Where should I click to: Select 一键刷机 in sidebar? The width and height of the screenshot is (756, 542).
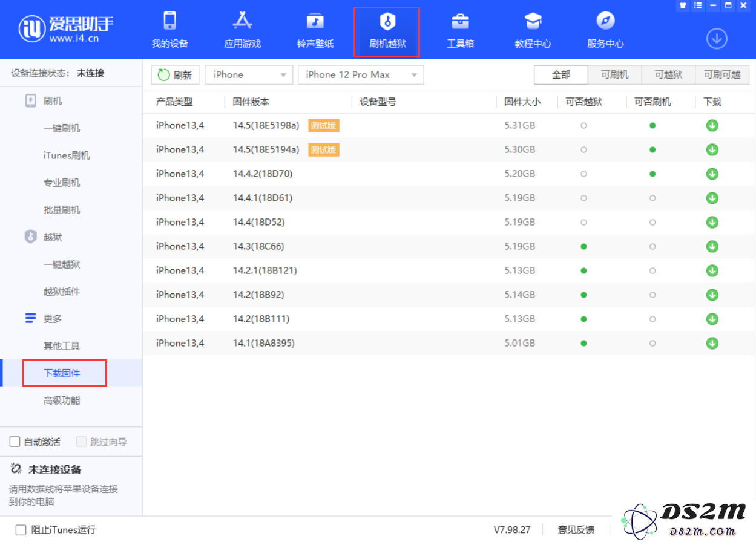click(62, 128)
